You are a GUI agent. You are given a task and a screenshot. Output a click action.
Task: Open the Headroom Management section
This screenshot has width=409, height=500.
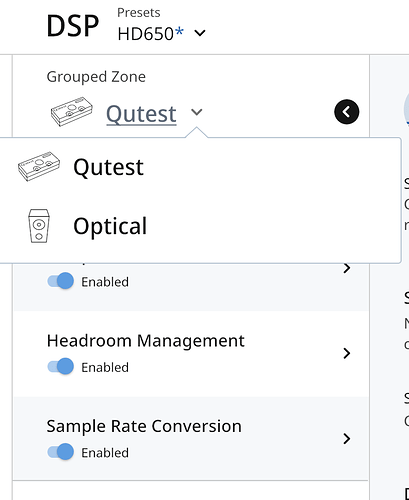point(191,353)
